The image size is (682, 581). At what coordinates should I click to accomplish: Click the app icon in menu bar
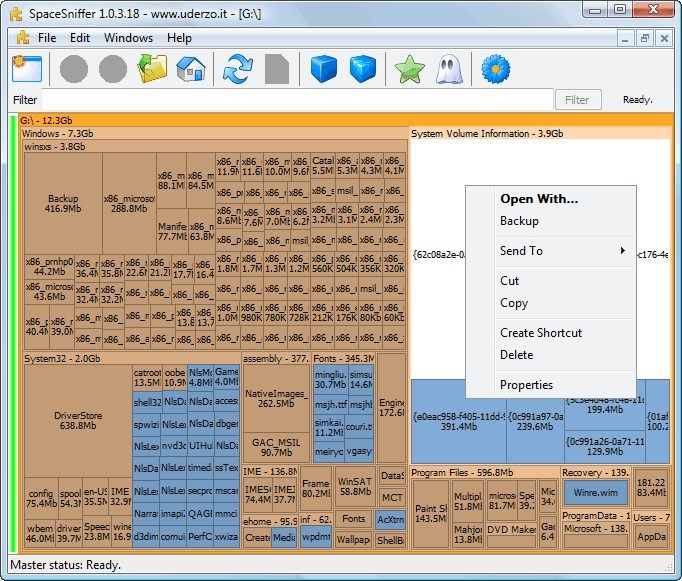[23, 38]
